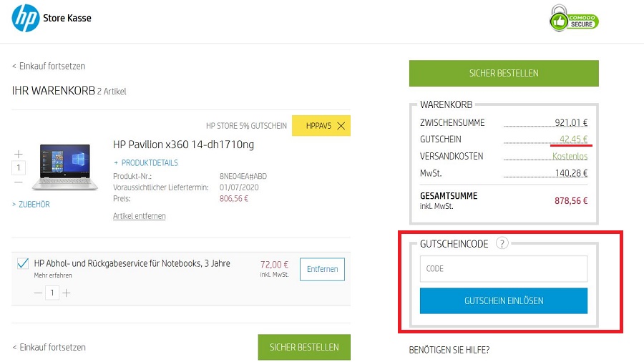Expand ZUBEHÖR accessories link

click(x=31, y=205)
